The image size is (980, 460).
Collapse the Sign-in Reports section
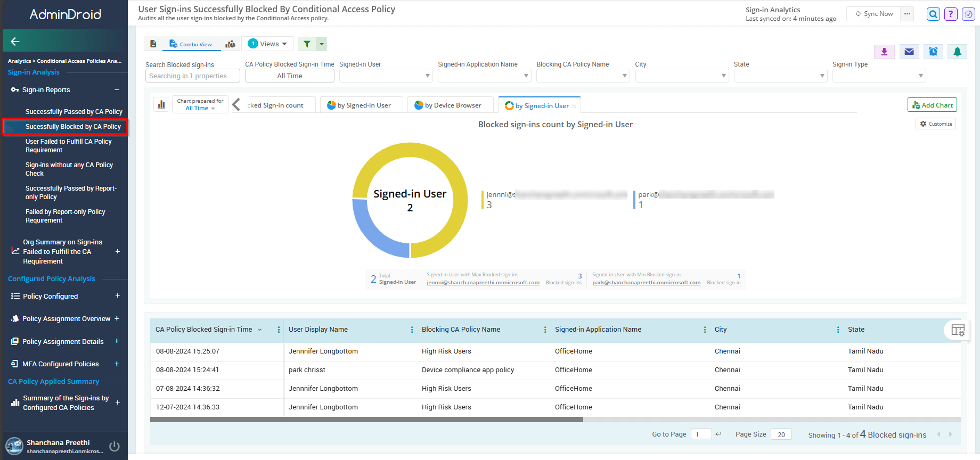point(117,90)
